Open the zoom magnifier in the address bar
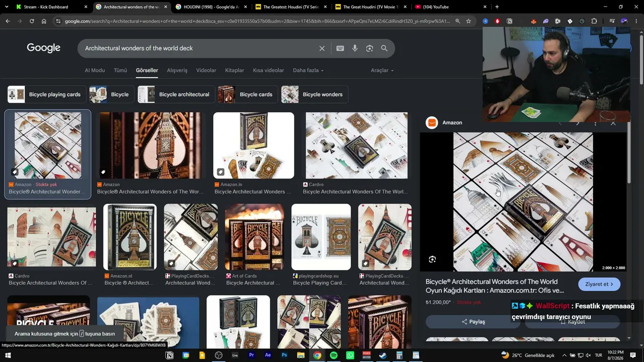Screen dimensions: 644x362 pos(457,21)
